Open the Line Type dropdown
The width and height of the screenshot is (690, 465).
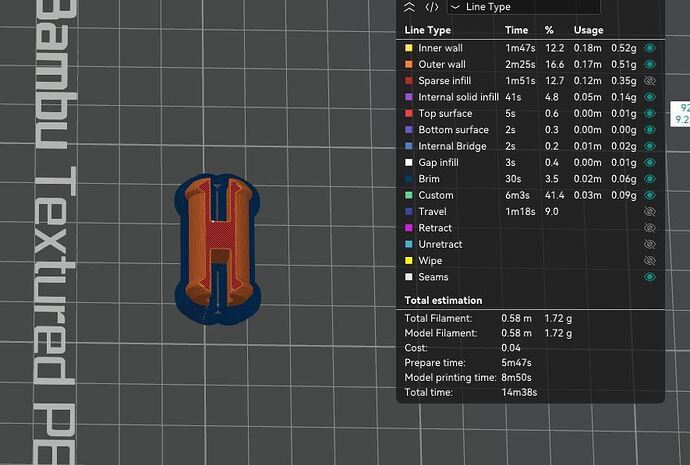(524, 7)
